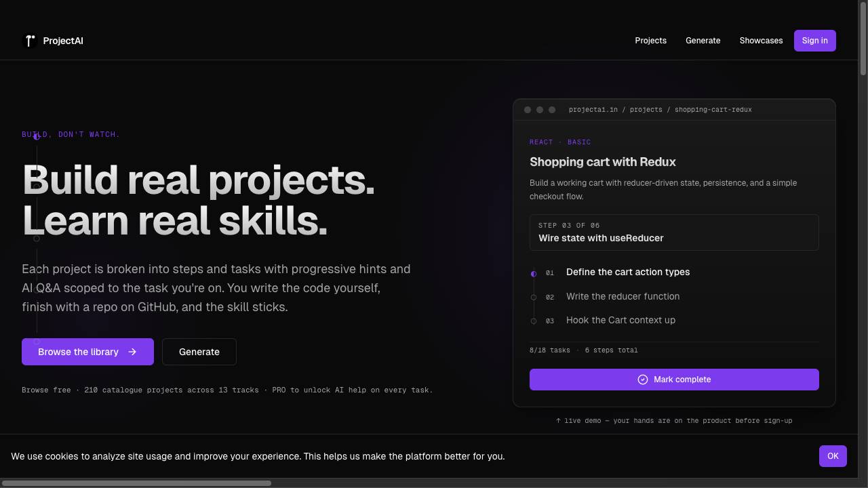
Task: Toggle the empty status circle for task 02
Action: coord(534,298)
